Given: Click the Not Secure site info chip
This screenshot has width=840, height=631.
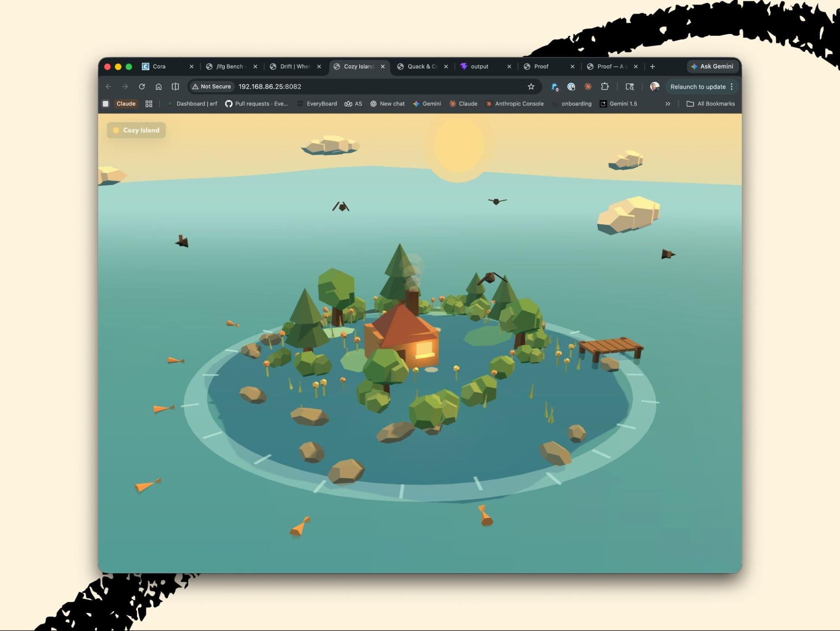Looking at the screenshot, I should (x=212, y=87).
